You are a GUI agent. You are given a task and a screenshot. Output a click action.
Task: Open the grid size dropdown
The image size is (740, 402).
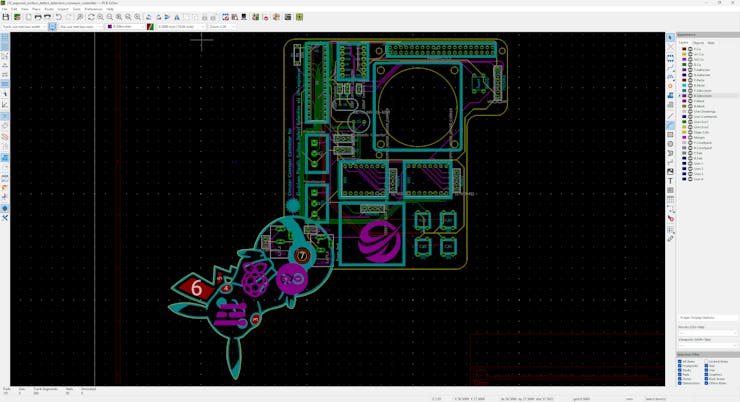[181, 27]
